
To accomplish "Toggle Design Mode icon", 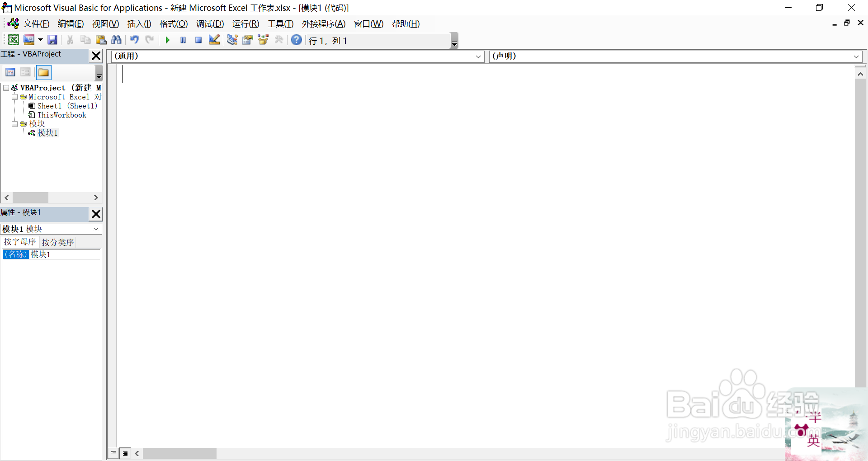I will [214, 40].
